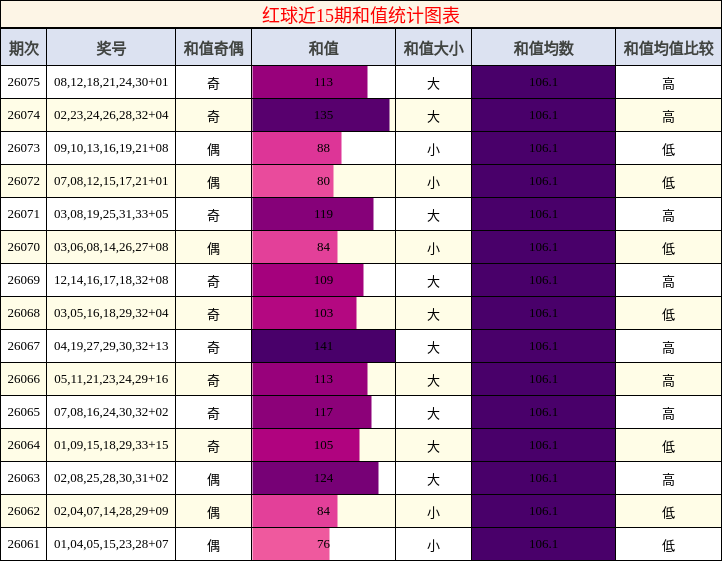
Task: Select period number 26072
Action: tap(23, 181)
